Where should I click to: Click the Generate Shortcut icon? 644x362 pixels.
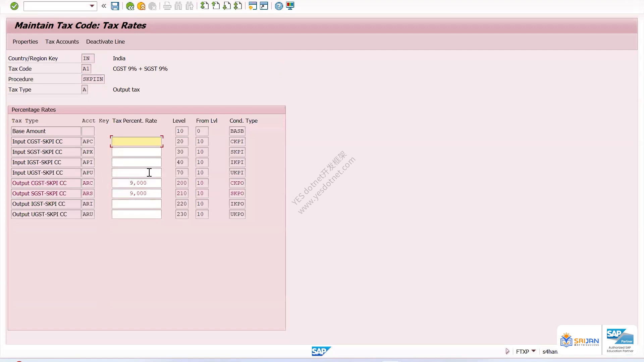pyautogui.click(x=264, y=6)
